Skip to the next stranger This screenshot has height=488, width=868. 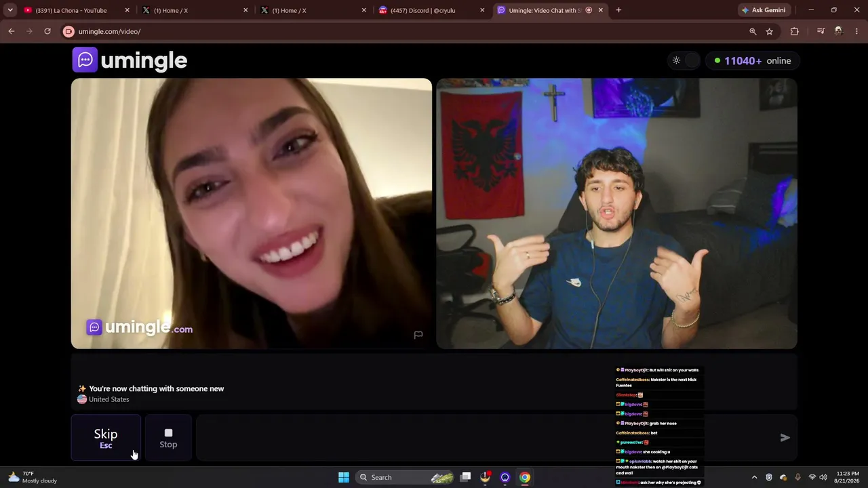pos(106,438)
